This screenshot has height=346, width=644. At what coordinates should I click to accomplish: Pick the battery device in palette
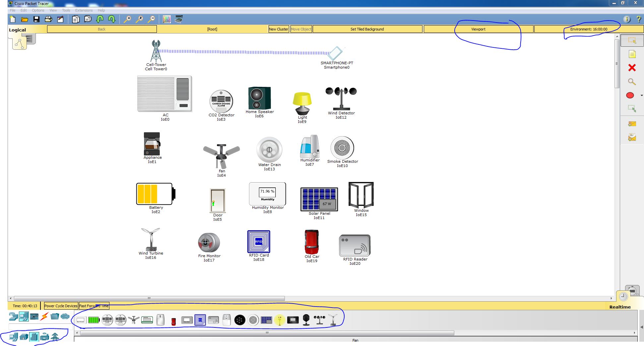(x=94, y=320)
